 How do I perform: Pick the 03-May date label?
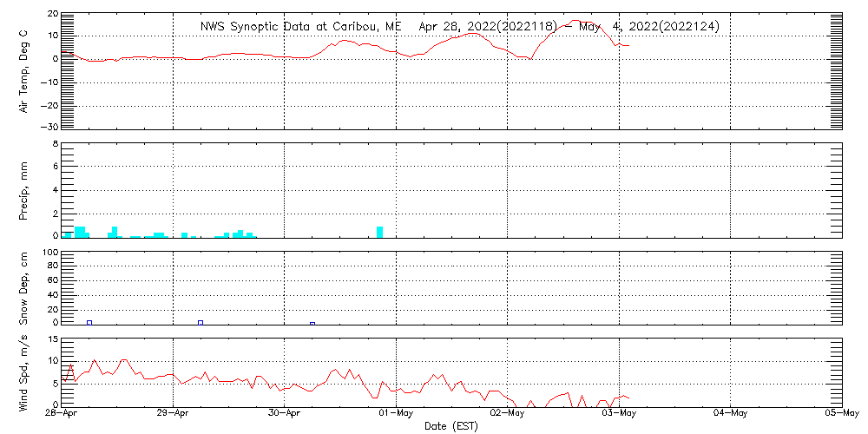[619, 412]
